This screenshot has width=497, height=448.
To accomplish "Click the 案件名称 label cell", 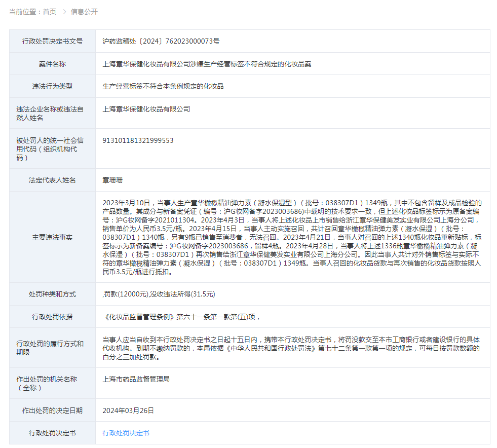I will [52, 64].
